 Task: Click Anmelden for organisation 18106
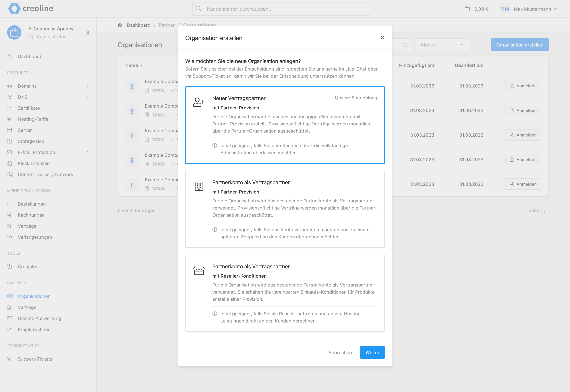point(523,184)
